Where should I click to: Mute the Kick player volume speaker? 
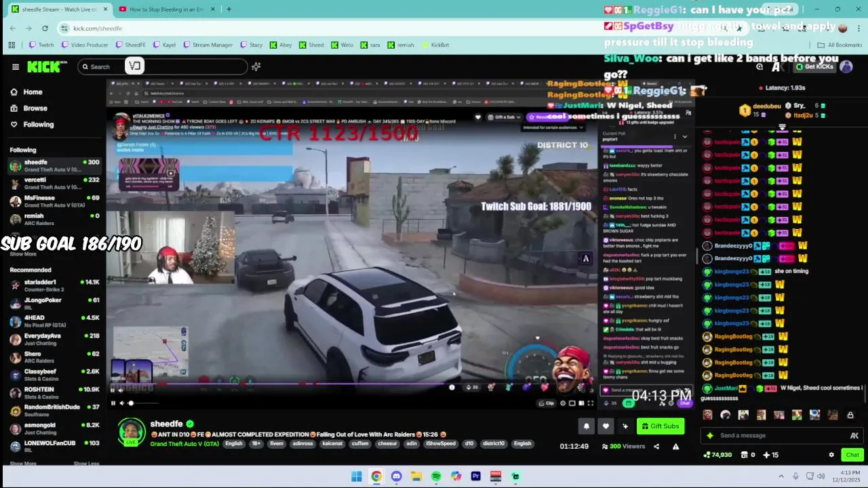click(x=122, y=403)
